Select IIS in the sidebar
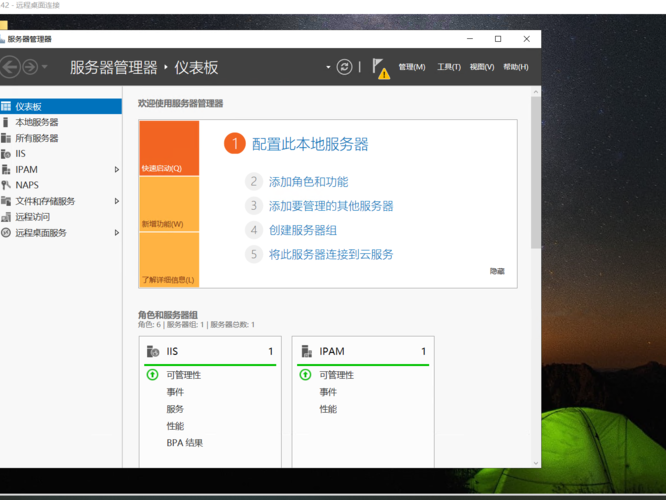 (61, 154)
